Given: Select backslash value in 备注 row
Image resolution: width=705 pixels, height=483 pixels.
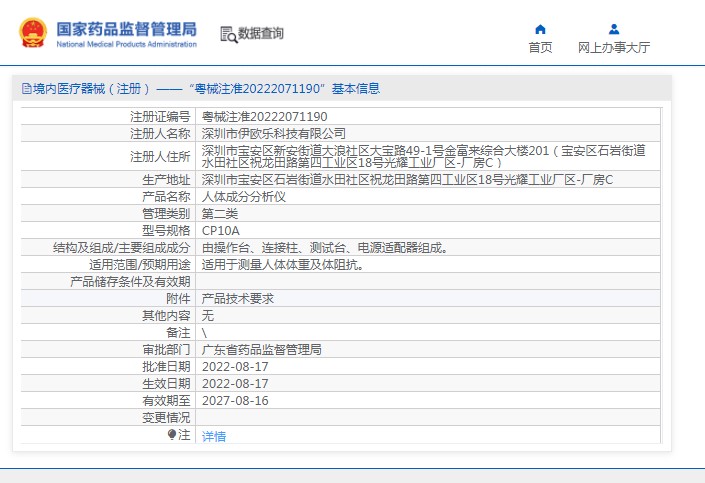Looking at the screenshot, I should pos(205,333).
